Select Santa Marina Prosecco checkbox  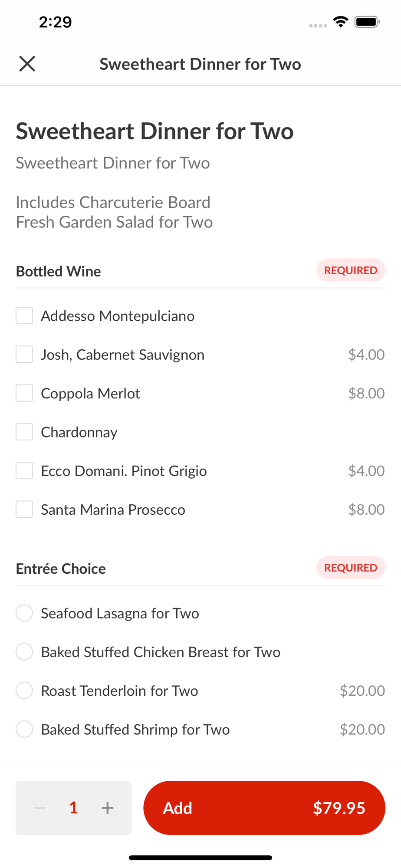tap(24, 510)
